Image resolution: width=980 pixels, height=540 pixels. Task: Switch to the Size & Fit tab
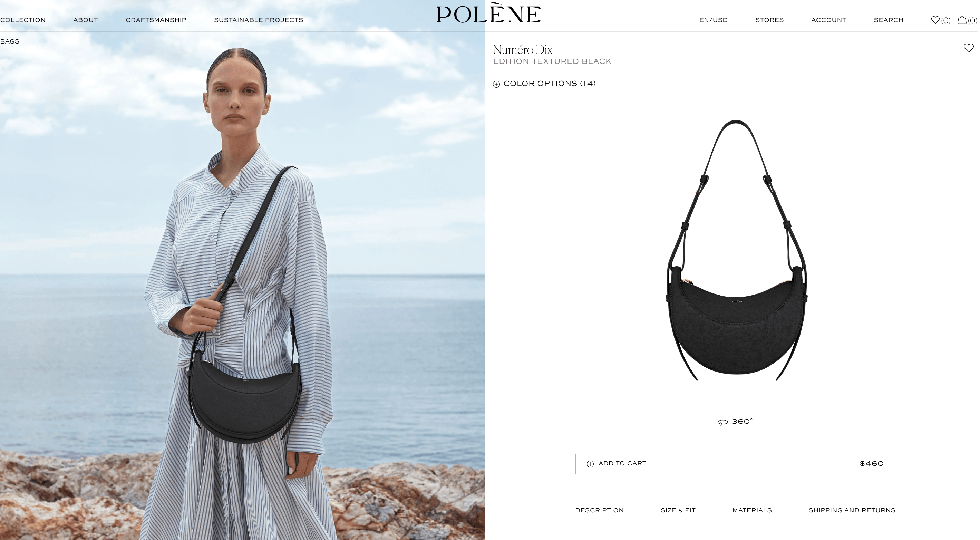coord(678,510)
